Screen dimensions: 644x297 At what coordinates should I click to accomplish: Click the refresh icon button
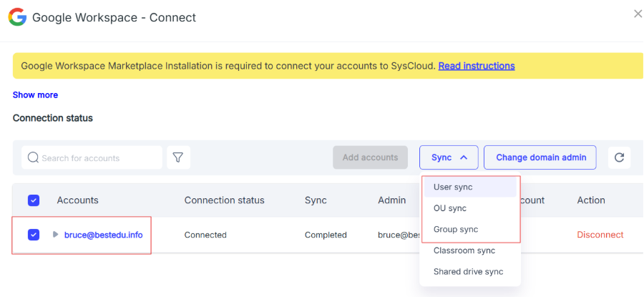[619, 157]
